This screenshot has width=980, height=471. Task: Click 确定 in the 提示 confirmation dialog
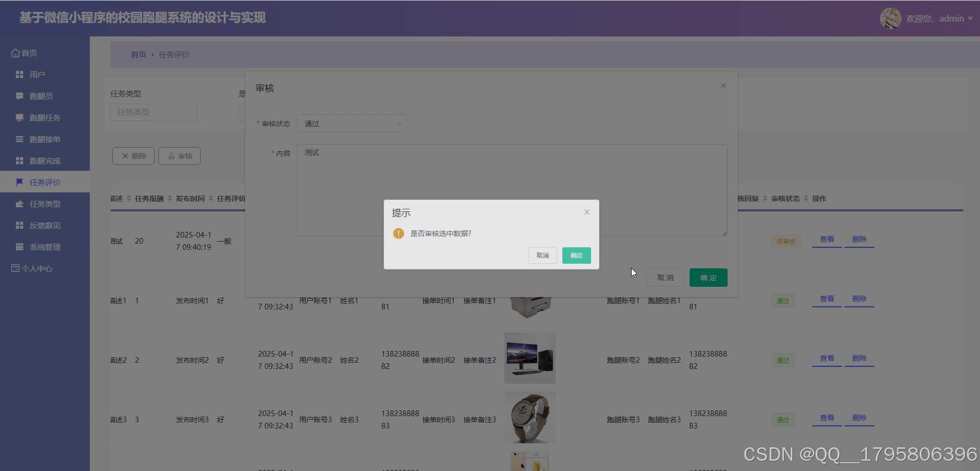click(x=576, y=255)
